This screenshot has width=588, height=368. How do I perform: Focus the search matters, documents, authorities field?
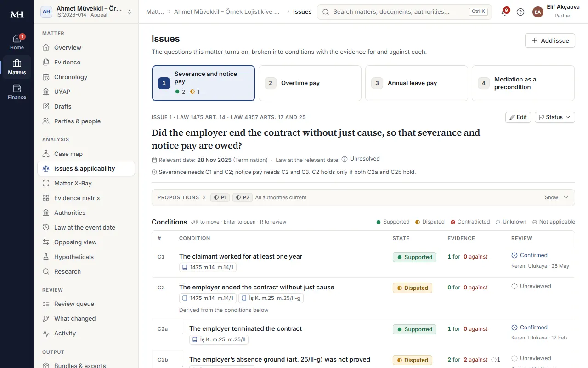tap(404, 12)
